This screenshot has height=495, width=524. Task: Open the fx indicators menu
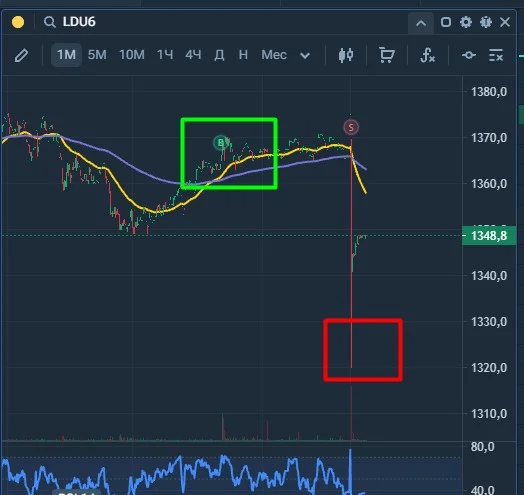click(x=427, y=55)
